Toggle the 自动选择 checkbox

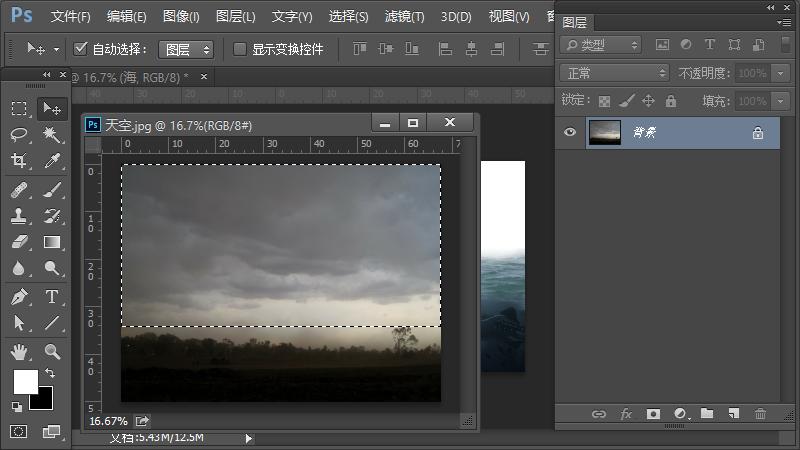pos(81,49)
